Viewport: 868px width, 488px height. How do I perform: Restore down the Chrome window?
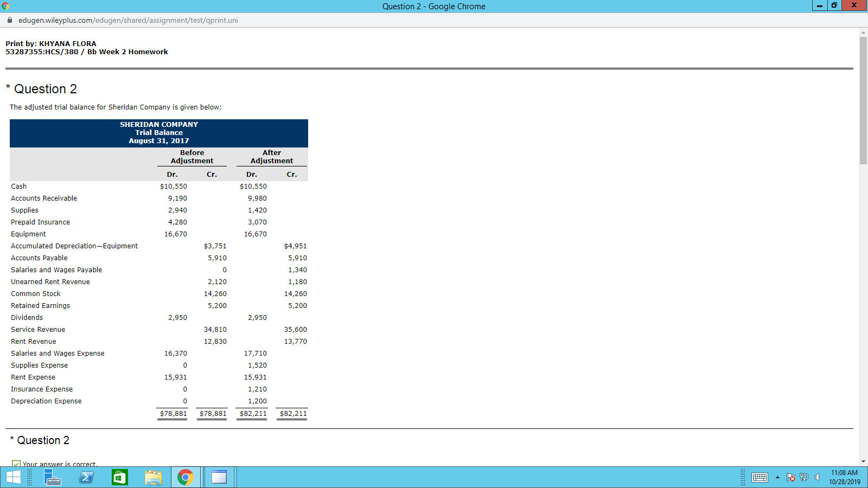tap(834, 6)
